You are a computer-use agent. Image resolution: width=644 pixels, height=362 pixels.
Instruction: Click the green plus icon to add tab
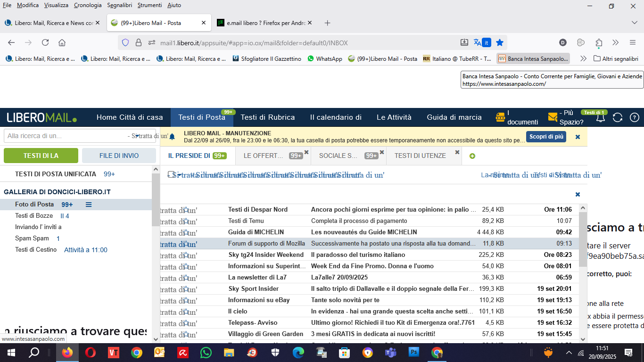pos(472,156)
